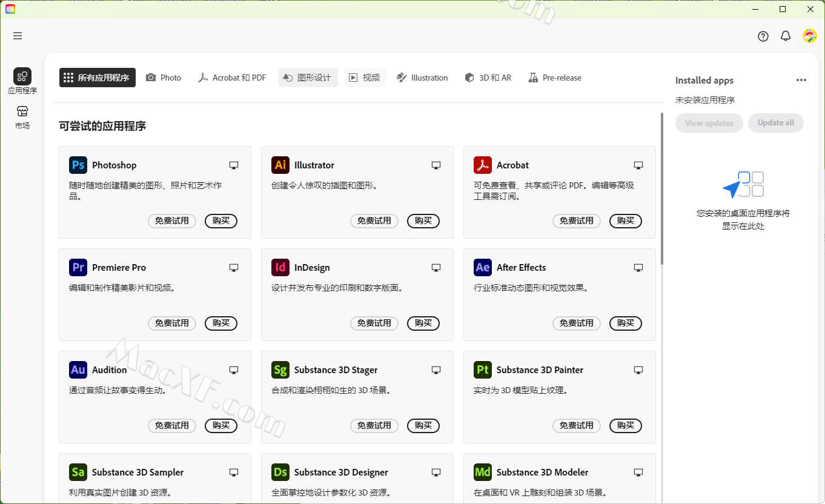825x504 pixels.
Task: Start InDesign free trial 免费试用
Action: 374,323
